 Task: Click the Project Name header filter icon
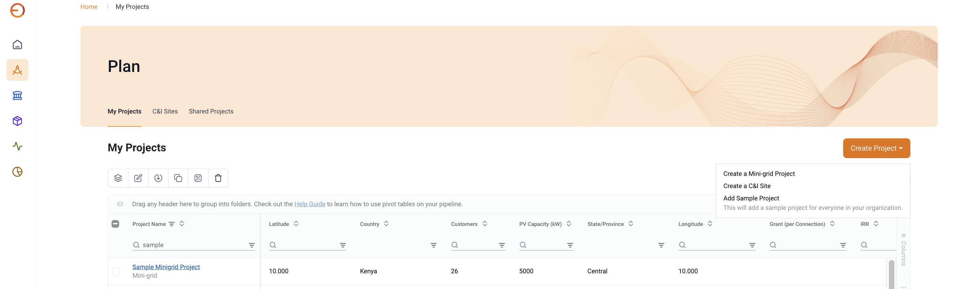tap(172, 224)
